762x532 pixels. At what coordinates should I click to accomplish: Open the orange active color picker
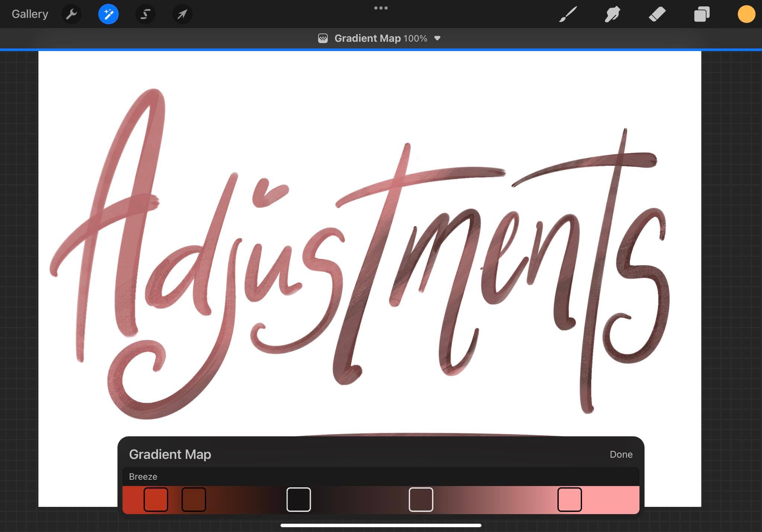point(746,14)
